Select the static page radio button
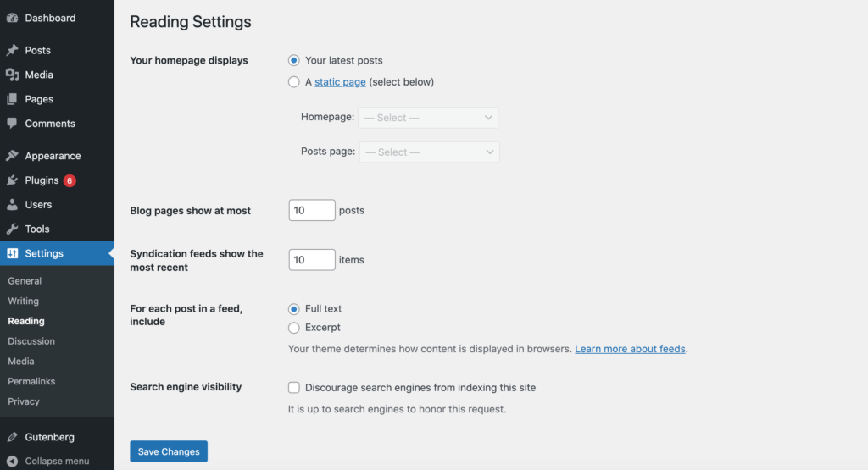This screenshot has height=470, width=868. point(294,82)
